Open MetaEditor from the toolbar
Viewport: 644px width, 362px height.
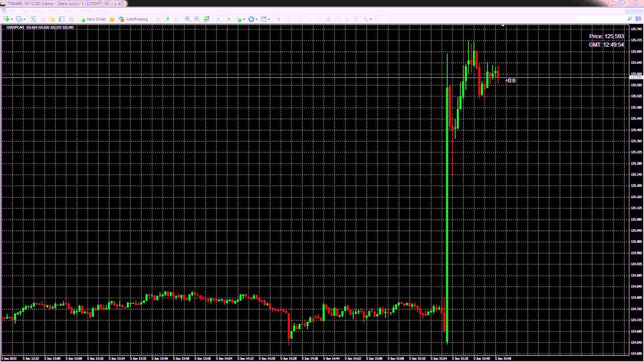(112, 19)
